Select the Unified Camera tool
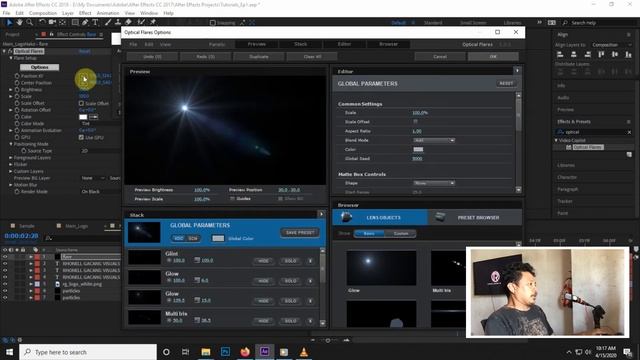This screenshot has width=640, height=360. (x=52, y=22)
